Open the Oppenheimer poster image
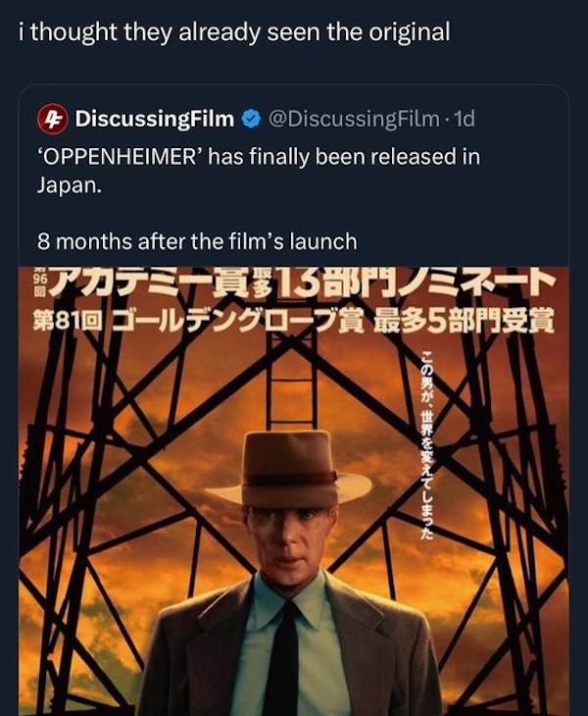Screen dimensions: 588x716 point(294,490)
